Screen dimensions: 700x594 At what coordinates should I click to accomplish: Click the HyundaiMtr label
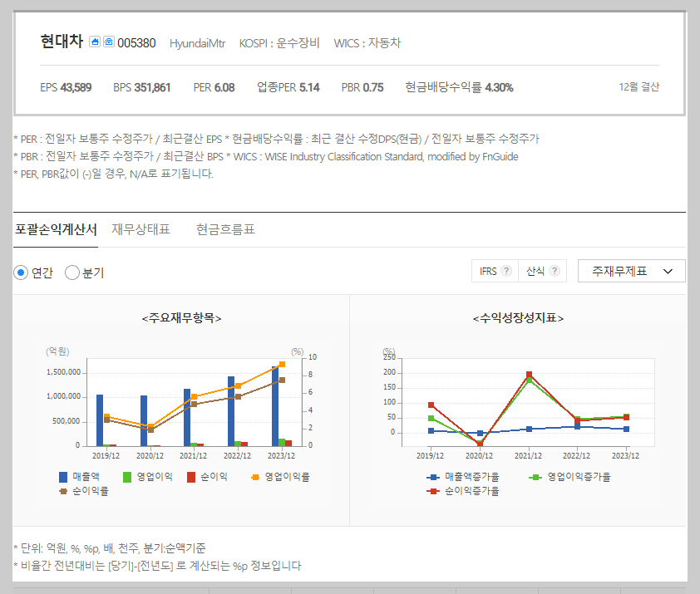click(197, 43)
